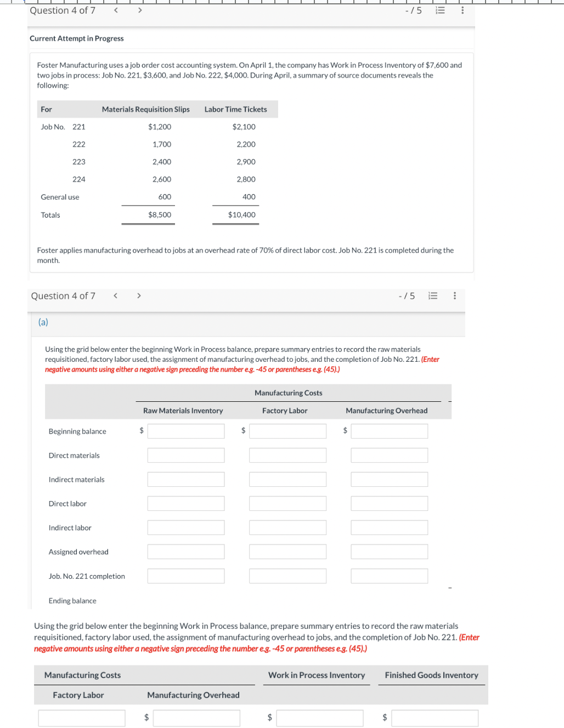Click the question list icon in lower header
Viewport: 564px width, 728px height.
[x=432, y=295]
